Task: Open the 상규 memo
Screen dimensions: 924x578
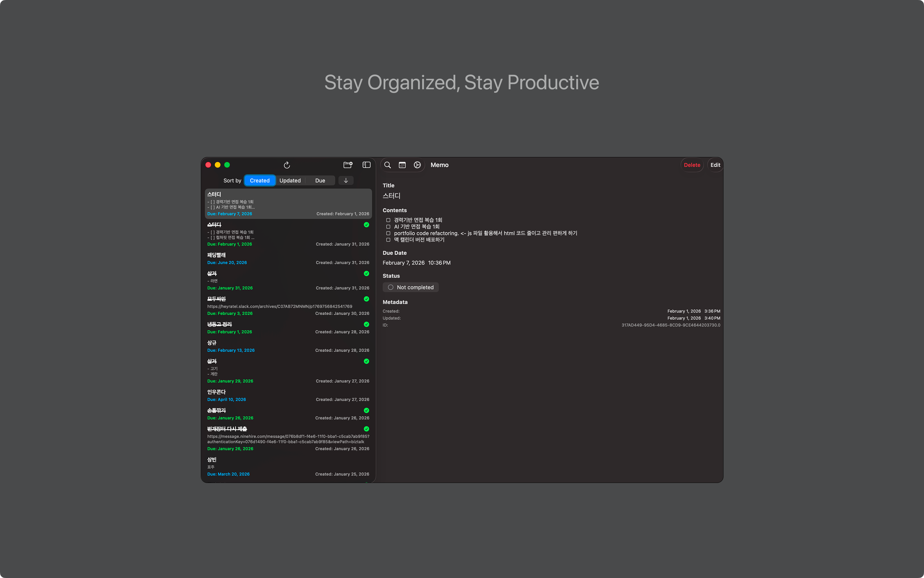Action: (x=288, y=346)
